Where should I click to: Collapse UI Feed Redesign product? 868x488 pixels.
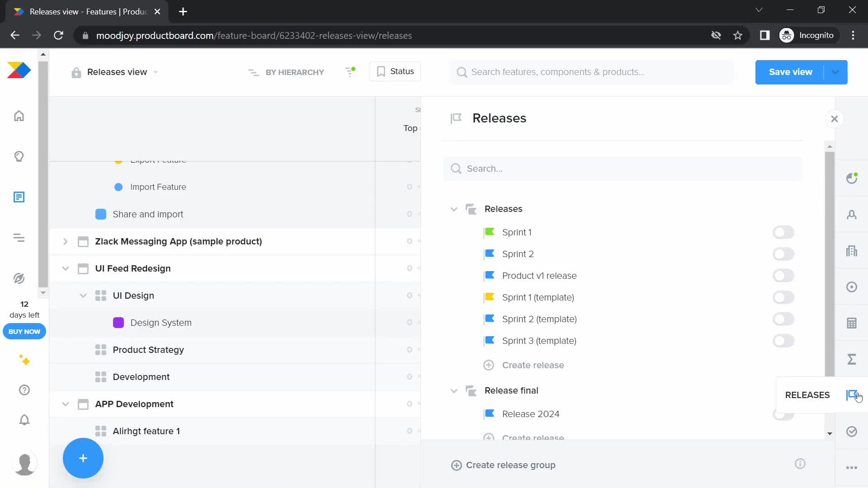tap(65, 268)
